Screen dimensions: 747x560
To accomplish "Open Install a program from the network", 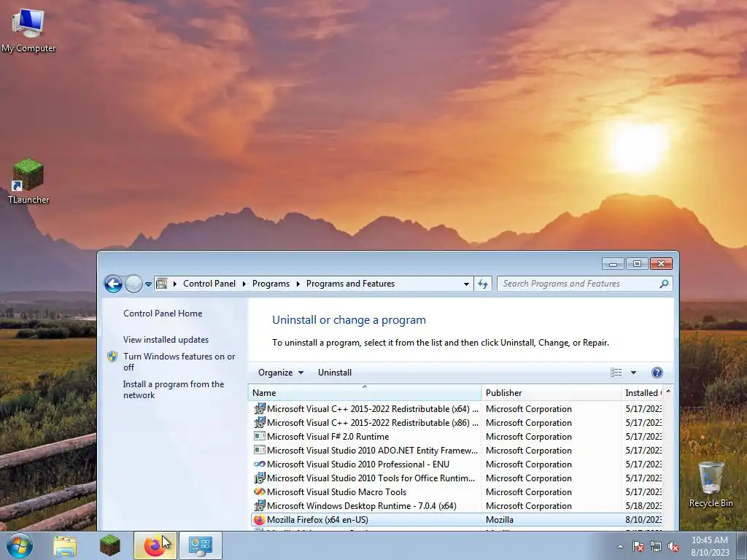I will click(x=174, y=389).
